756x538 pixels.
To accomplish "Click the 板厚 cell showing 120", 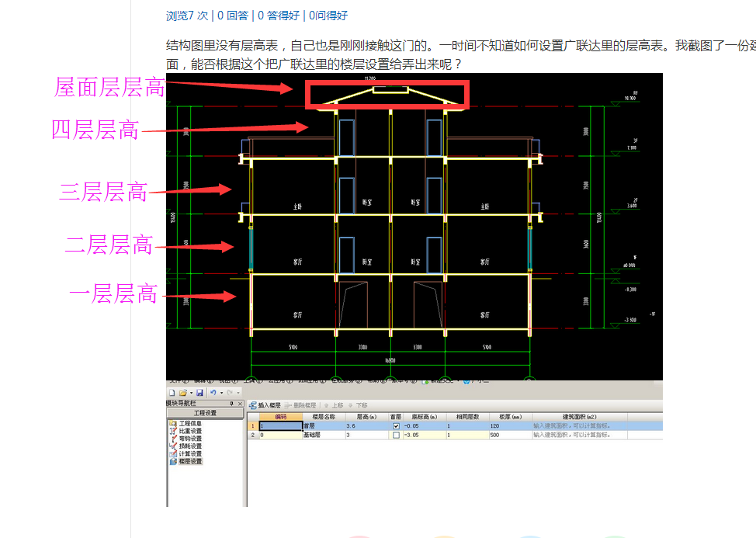I will point(510,426).
